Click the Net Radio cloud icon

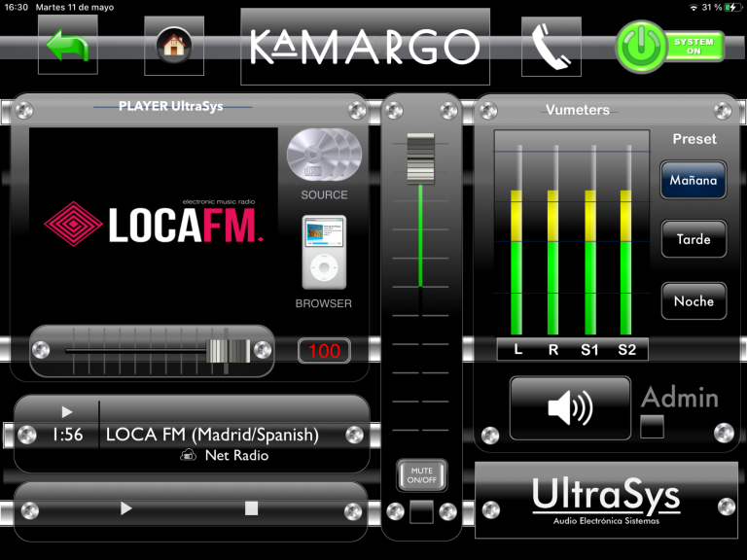[x=188, y=455]
